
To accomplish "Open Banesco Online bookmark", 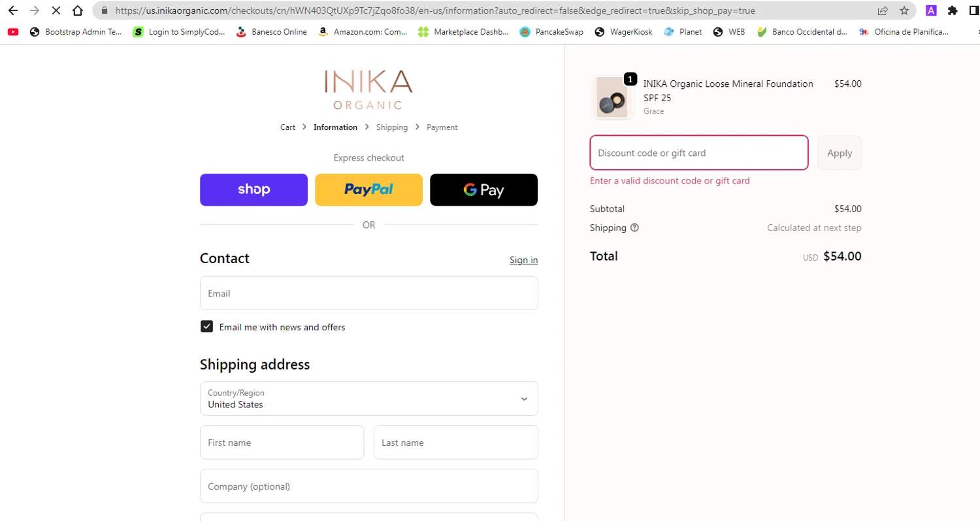I will [x=271, y=31].
